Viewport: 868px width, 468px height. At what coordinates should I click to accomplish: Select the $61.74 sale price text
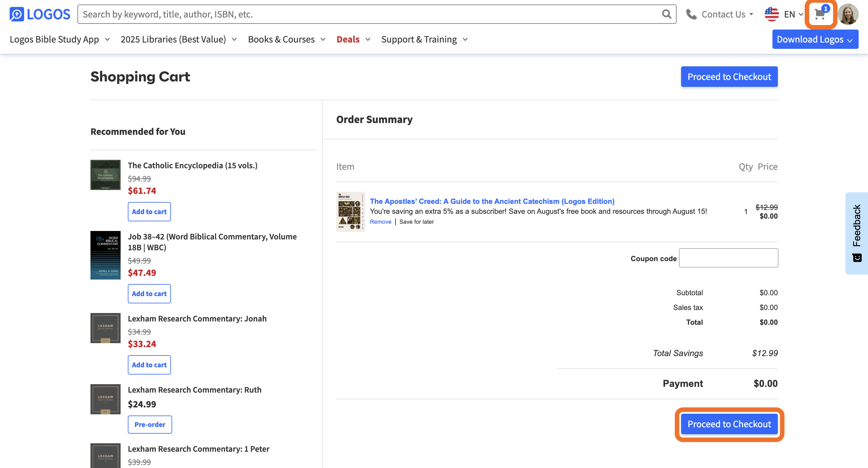[x=142, y=191]
